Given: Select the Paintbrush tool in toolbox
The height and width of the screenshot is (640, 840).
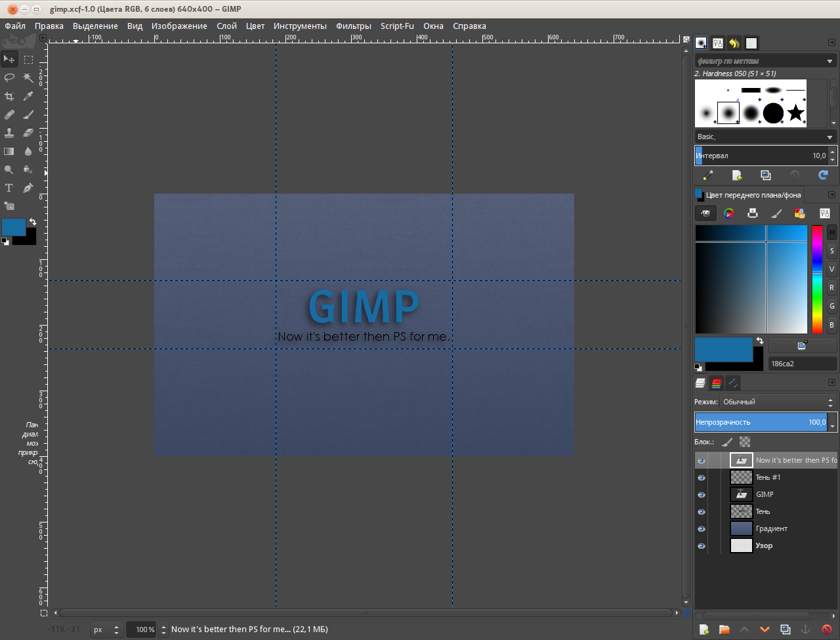Looking at the screenshot, I should coord(28,114).
